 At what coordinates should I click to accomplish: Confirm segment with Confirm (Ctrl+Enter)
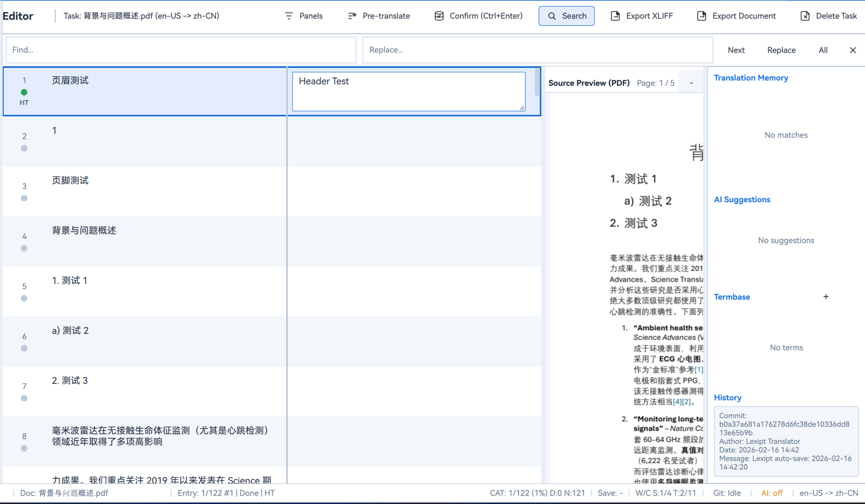coord(479,16)
